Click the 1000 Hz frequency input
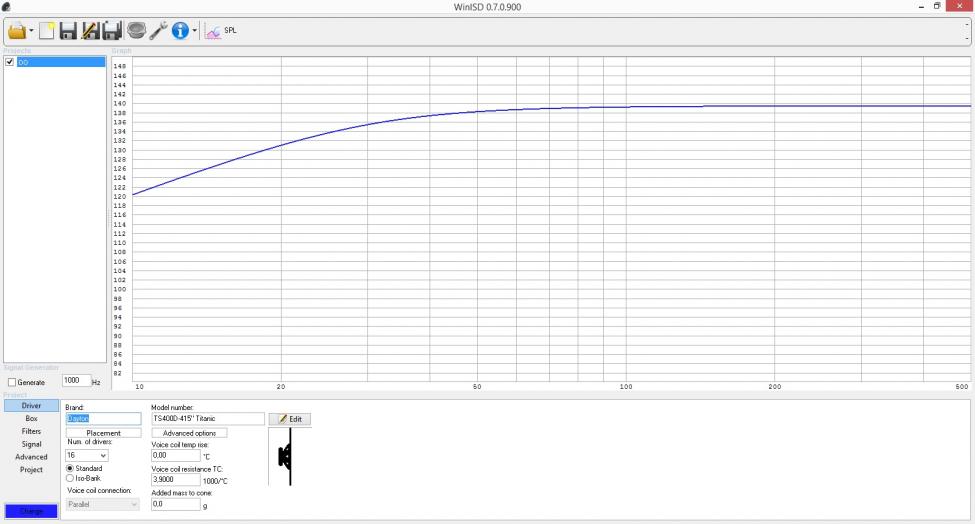This screenshot has height=524, width=975. 76,380
